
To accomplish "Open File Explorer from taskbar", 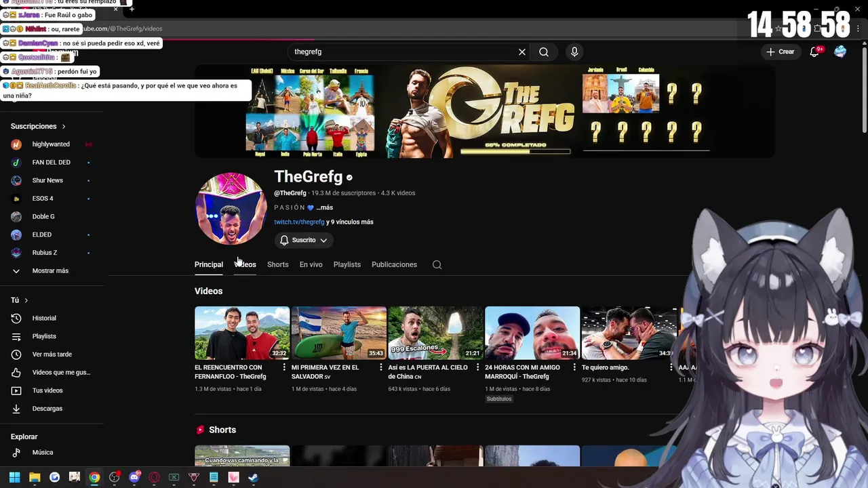I will [x=35, y=477].
